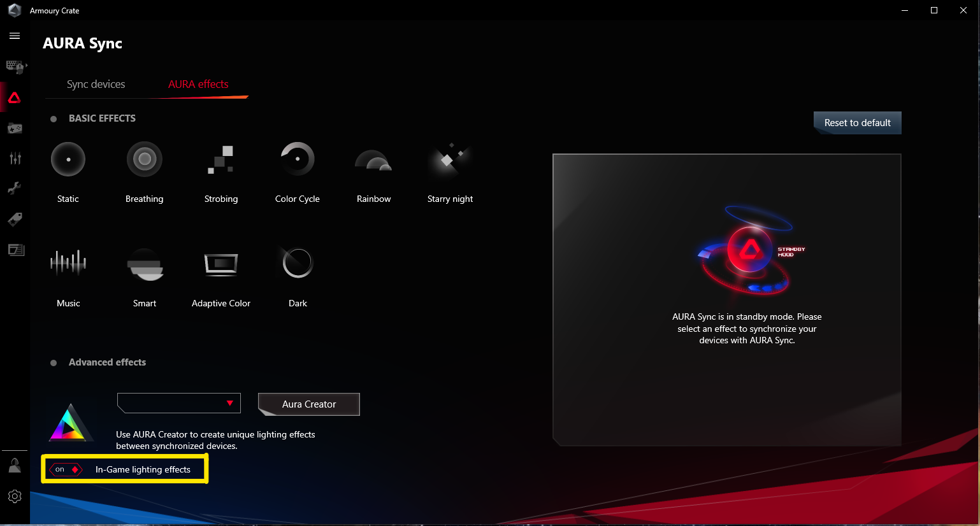Click the Advanced effects section heading
Image resolution: width=980 pixels, height=526 pixels.
click(107, 362)
